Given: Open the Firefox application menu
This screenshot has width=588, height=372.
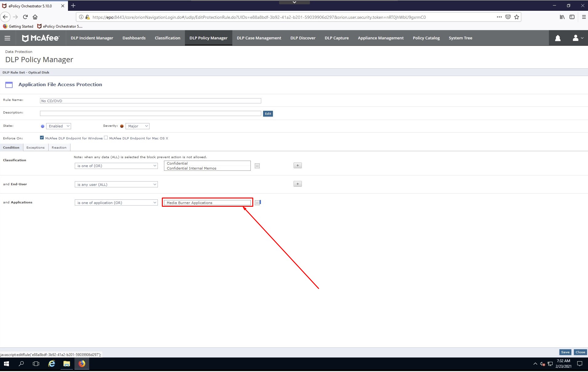Looking at the screenshot, I should (584, 17).
